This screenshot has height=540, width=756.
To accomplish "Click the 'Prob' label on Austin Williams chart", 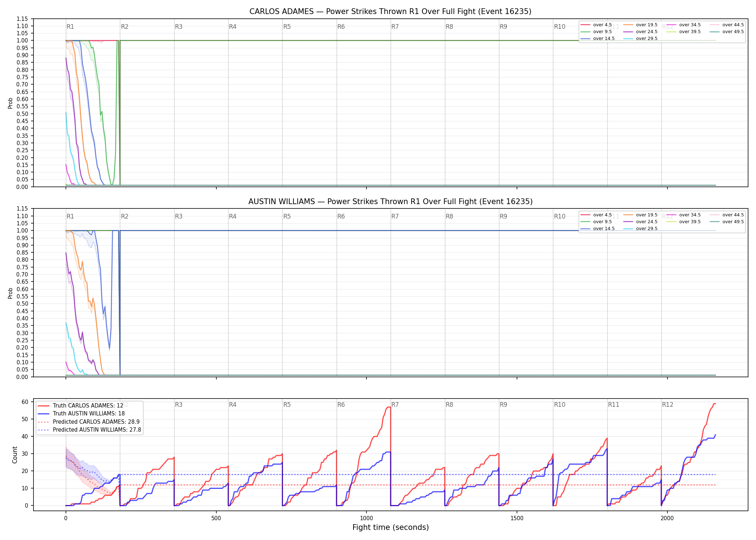I will pyautogui.click(x=10, y=293).
